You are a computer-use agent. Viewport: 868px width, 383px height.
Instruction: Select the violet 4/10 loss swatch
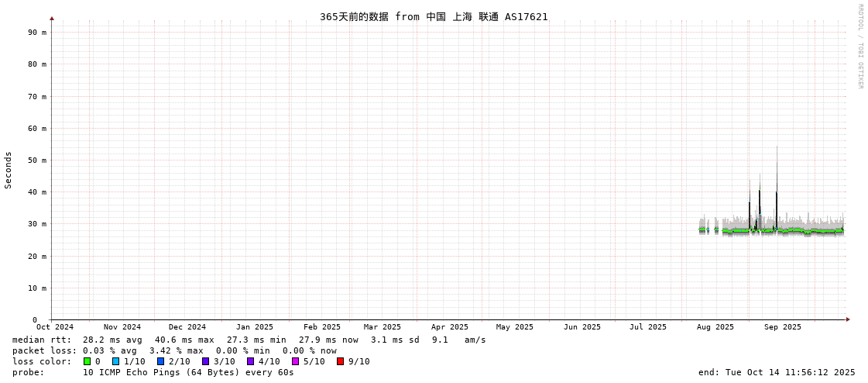tap(251, 361)
